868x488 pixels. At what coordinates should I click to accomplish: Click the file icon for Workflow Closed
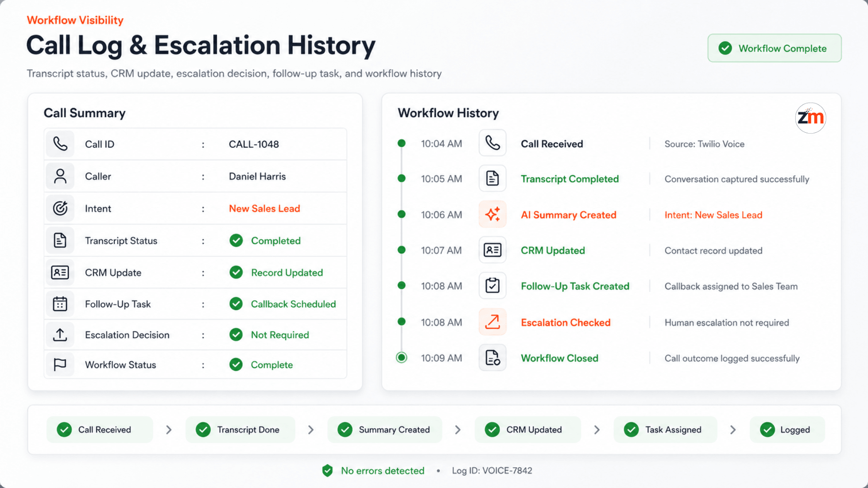tap(492, 357)
